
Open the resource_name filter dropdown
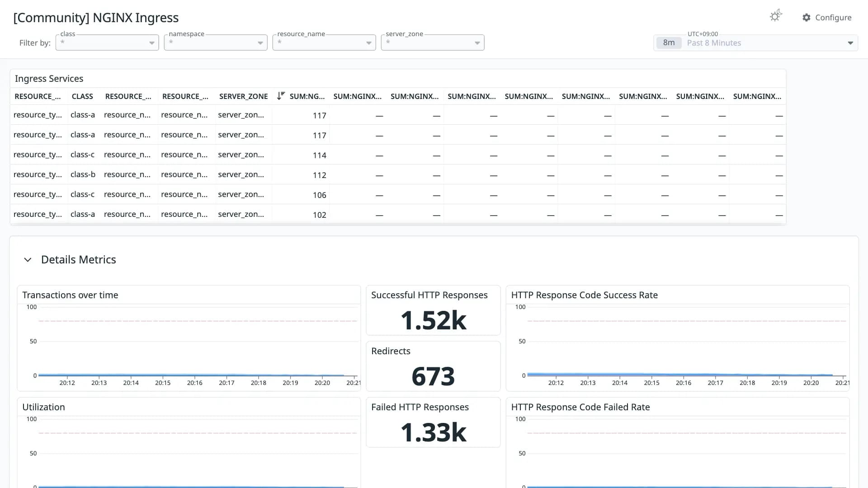(x=324, y=42)
